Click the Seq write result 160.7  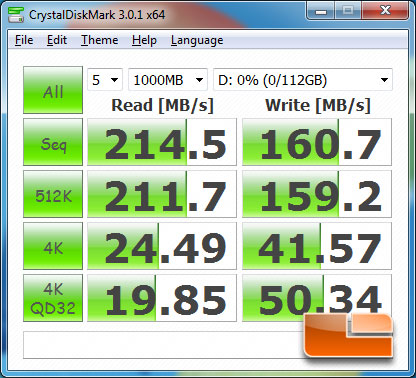point(317,142)
